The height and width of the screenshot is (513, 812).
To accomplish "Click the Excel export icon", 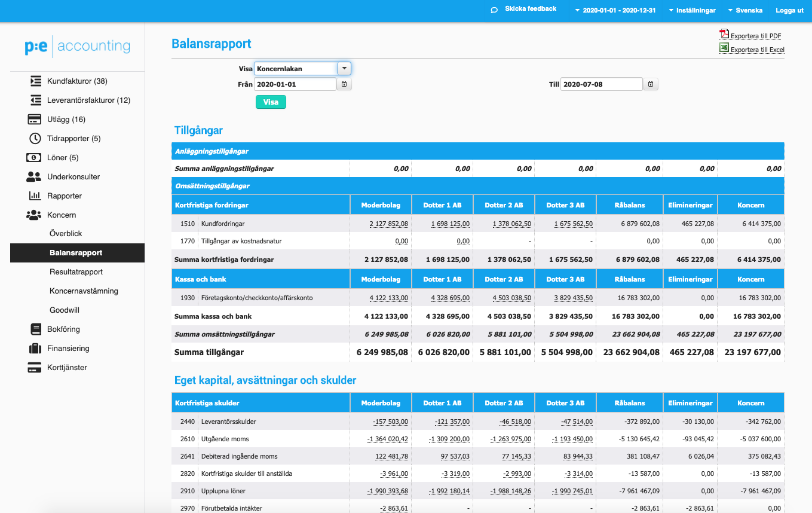I will click(x=724, y=48).
